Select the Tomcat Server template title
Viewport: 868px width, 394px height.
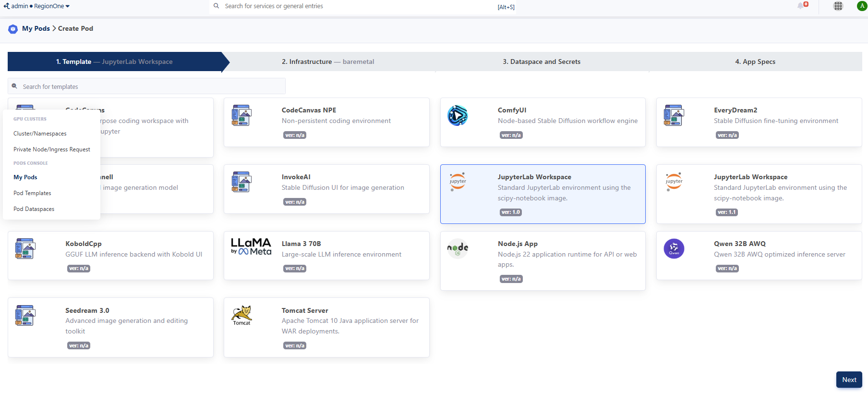[x=305, y=310]
